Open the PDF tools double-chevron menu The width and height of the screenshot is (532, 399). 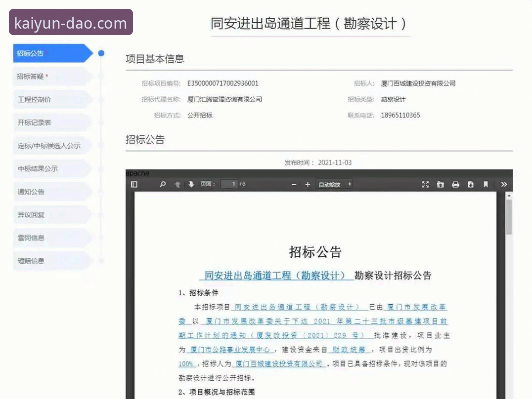click(x=504, y=184)
